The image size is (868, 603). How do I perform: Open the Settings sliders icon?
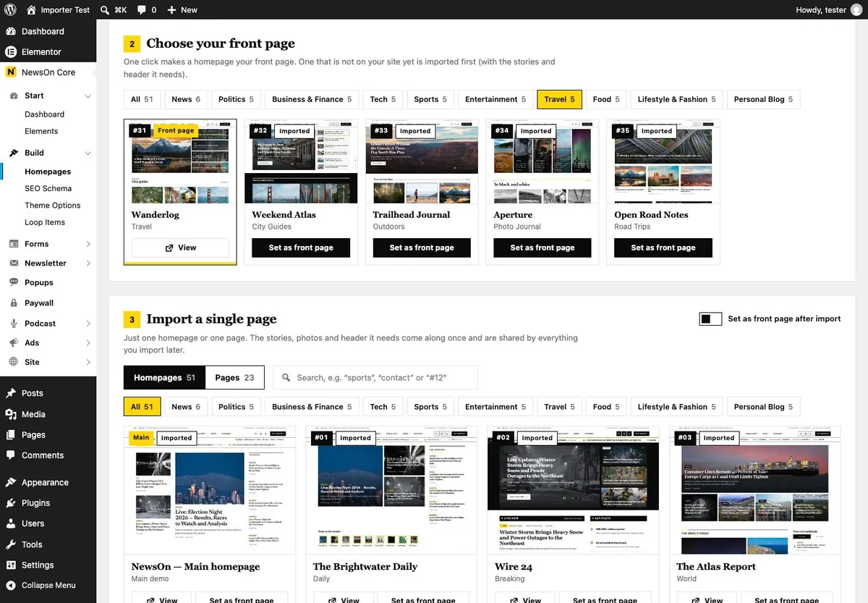pyautogui.click(x=11, y=565)
